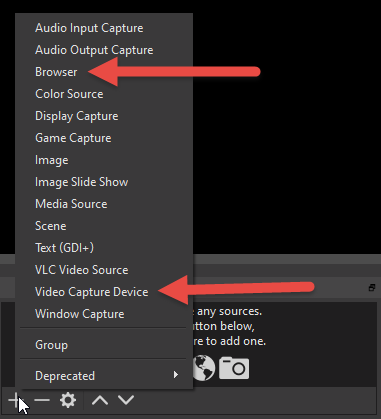Click the globe browser source icon
The width and height of the screenshot is (381, 419).
[204, 368]
